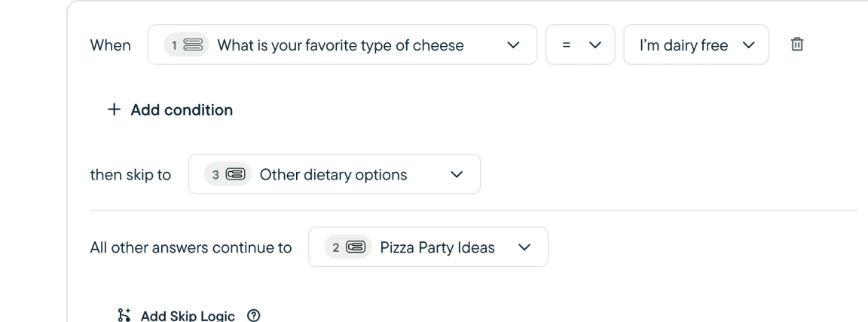The width and height of the screenshot is (868, 322).
Task: Click the "I'm dairy free" answer value
Action: [683, 45]
